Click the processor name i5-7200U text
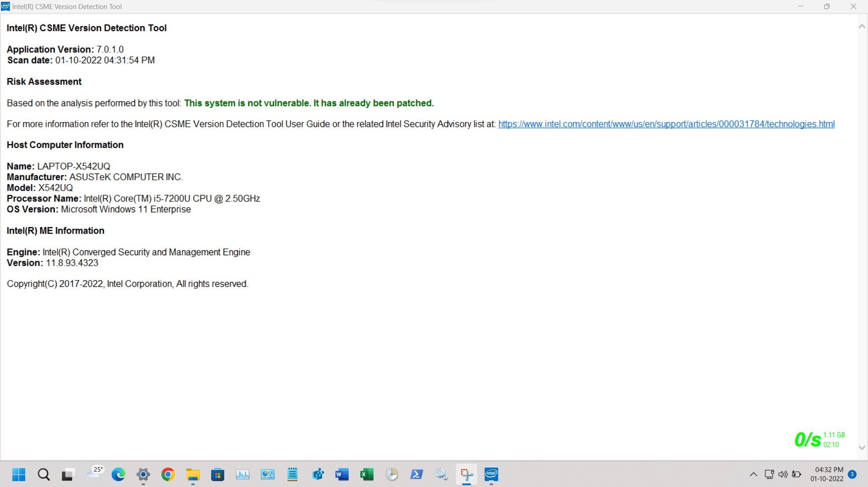The image size is (868, 487). (172, 199)
